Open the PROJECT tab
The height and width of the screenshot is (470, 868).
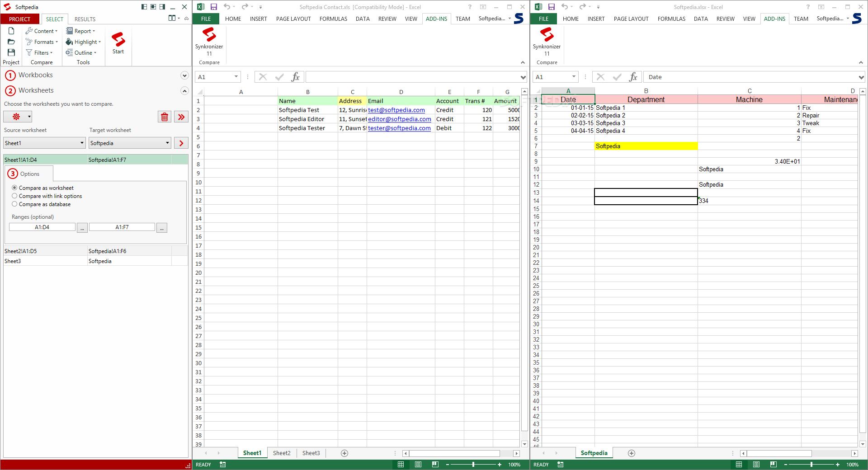click(x=20, y=19)
